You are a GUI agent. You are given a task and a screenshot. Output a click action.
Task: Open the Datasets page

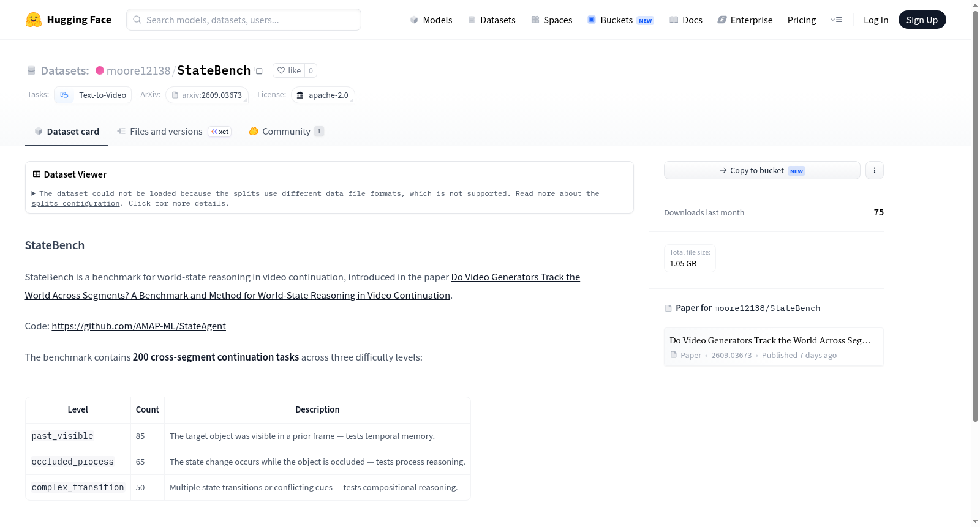(491, 20)
